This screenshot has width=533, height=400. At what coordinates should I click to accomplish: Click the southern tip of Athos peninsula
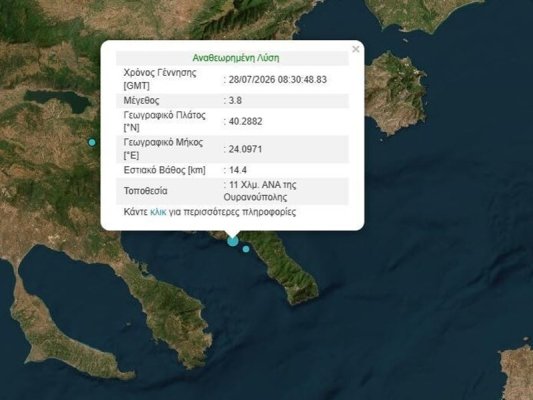[x=303, y=292]
